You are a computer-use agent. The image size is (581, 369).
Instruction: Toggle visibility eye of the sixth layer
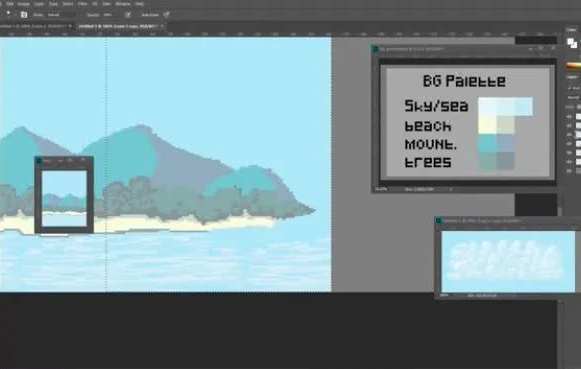point(570,162)
